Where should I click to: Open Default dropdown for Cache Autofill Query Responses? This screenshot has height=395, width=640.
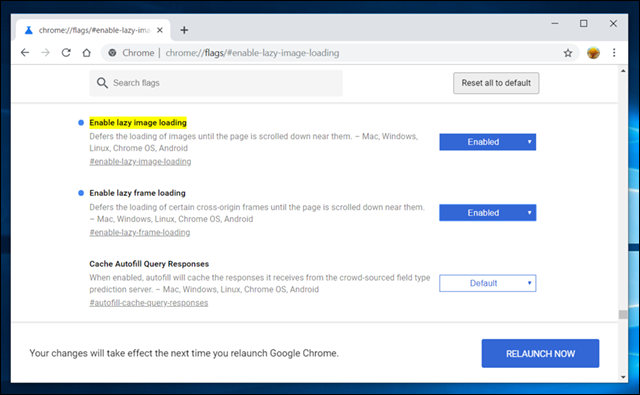pyautogui.click(x=487, y=283)
